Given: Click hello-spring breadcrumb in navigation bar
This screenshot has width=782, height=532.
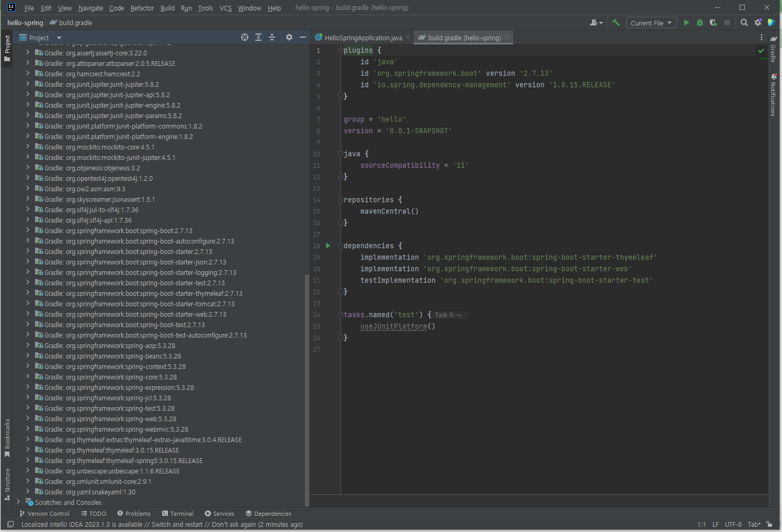Looking at the screenshot, I should [x=25, y=22].
